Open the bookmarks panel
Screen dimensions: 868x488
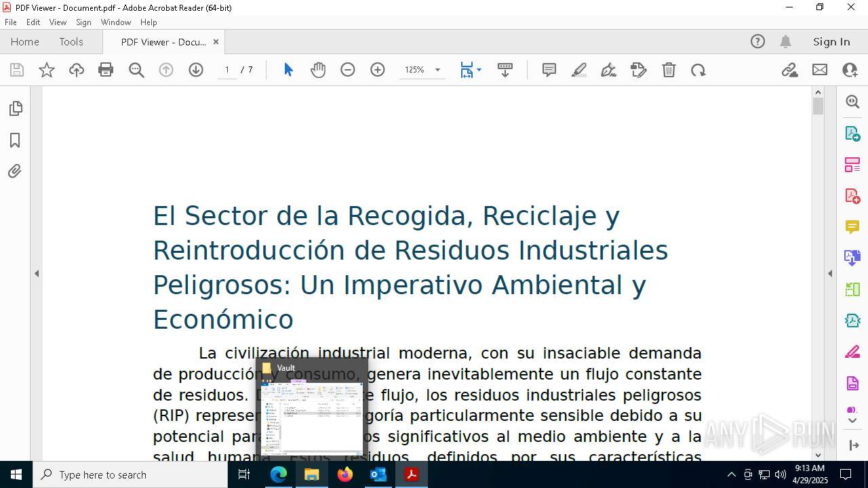pos(15,140)
